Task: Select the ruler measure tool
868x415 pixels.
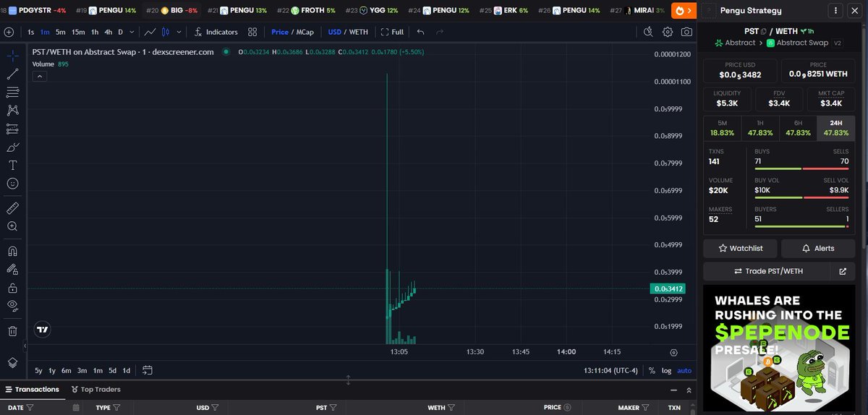Action: tap(12, 208)
